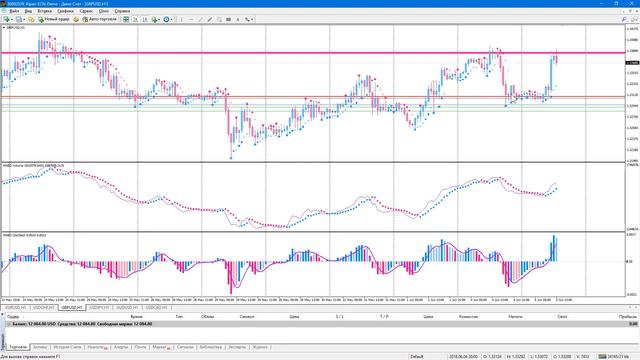Switch to the USDCHF,H1 chart tab

[44, 307]
